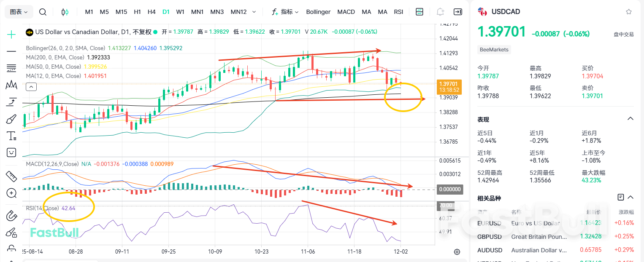
Task: Select the emoji sticker tool
Action: tap(11, 152)
